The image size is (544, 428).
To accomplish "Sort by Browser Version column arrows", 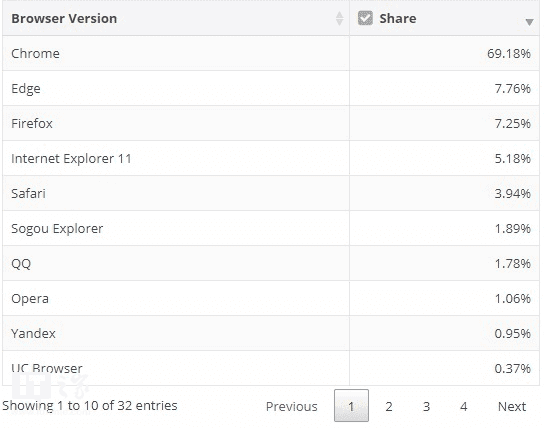I will tap(339, 19).
